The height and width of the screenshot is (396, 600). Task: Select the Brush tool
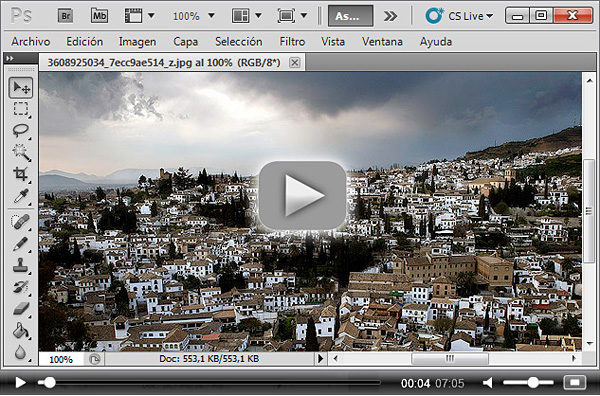21,243
